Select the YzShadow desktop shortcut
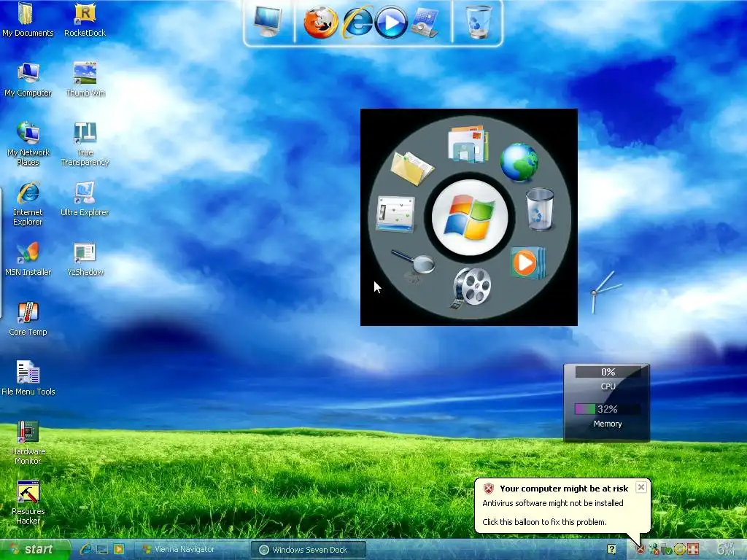The width and height of the screenshot is (747, 560). click(85, 259)
